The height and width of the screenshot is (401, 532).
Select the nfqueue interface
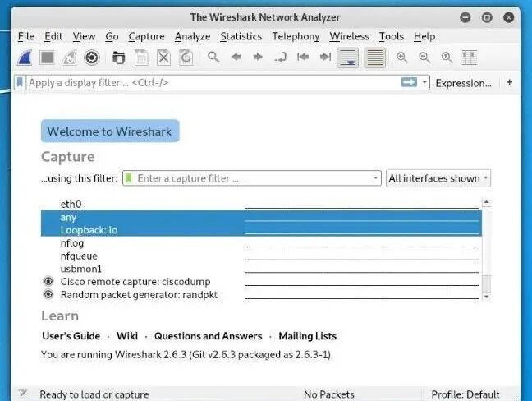[x=261, y=256]
